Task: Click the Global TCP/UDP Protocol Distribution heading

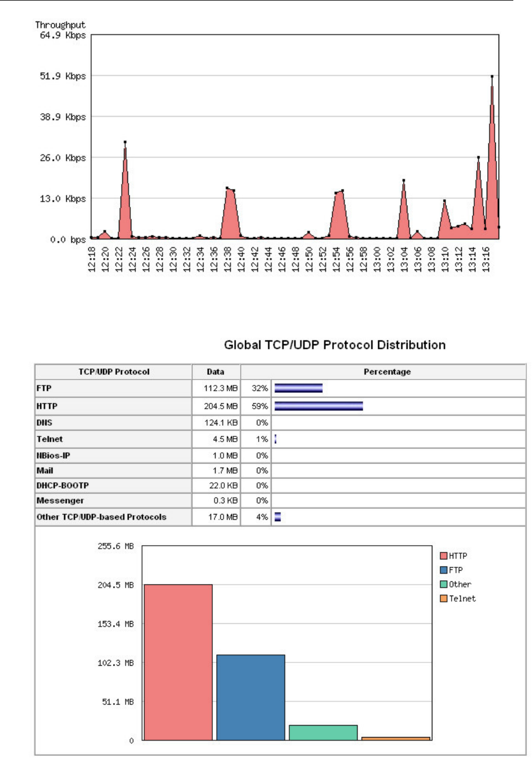Action: click(x=335, y=345)
